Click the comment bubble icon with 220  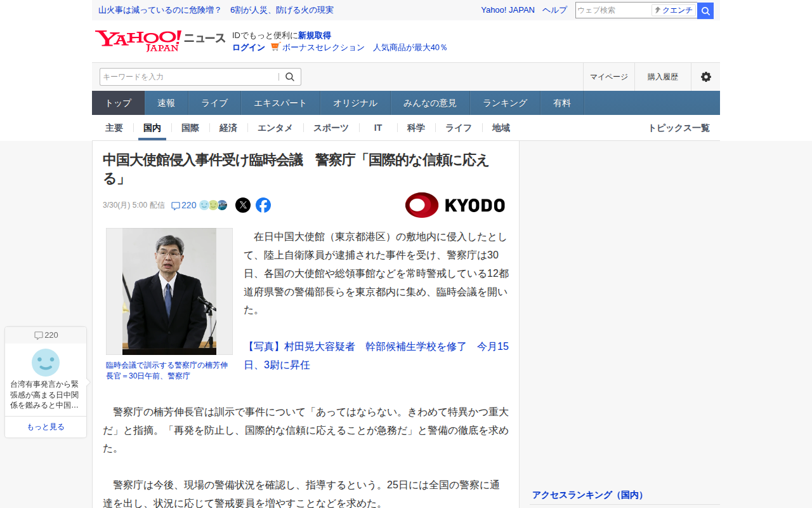coord(184,205)
